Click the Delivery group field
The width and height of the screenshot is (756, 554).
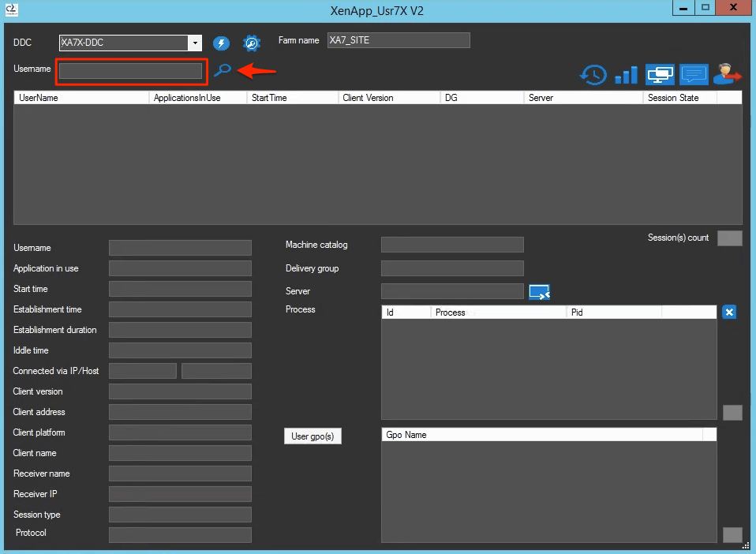[x=452, y=268]
